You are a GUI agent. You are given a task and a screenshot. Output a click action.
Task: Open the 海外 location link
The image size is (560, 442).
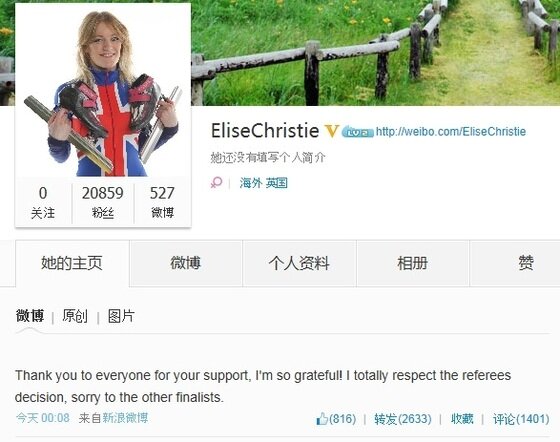coord(251,183)
